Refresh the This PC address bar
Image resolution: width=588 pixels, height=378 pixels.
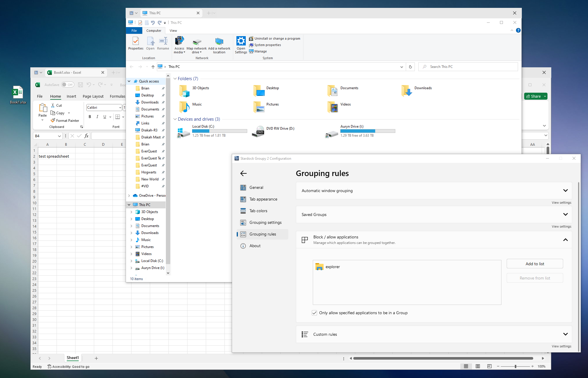point(410,67)
